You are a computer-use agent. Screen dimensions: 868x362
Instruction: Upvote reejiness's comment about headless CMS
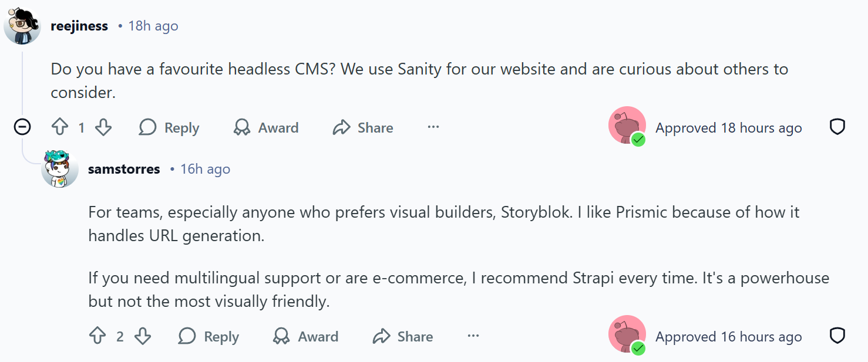[60, 127]
